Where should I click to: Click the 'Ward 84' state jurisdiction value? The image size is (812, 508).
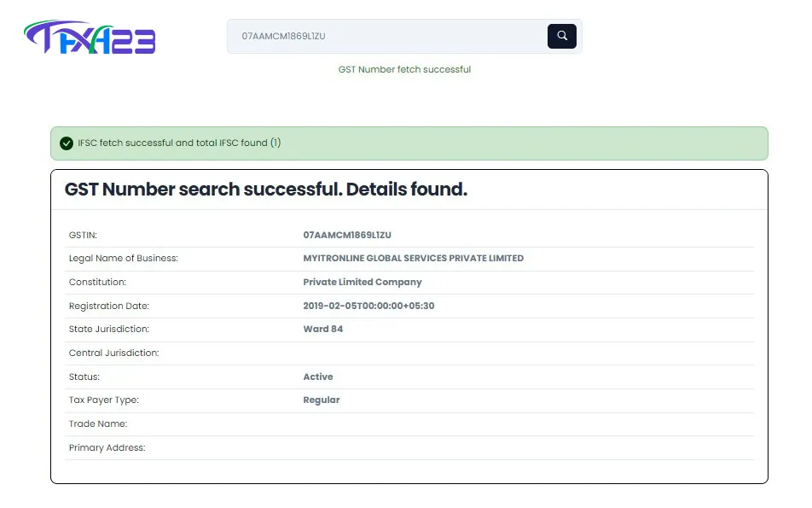[322, 329]
